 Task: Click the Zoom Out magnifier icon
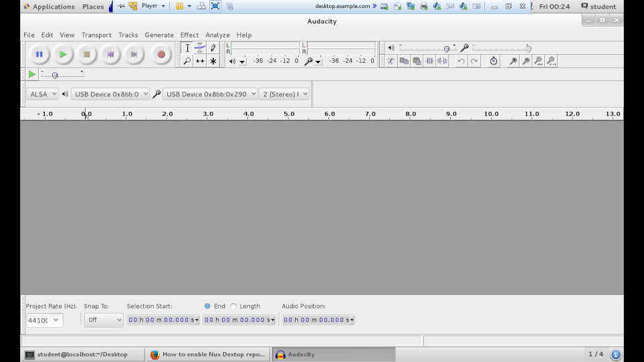526,61
